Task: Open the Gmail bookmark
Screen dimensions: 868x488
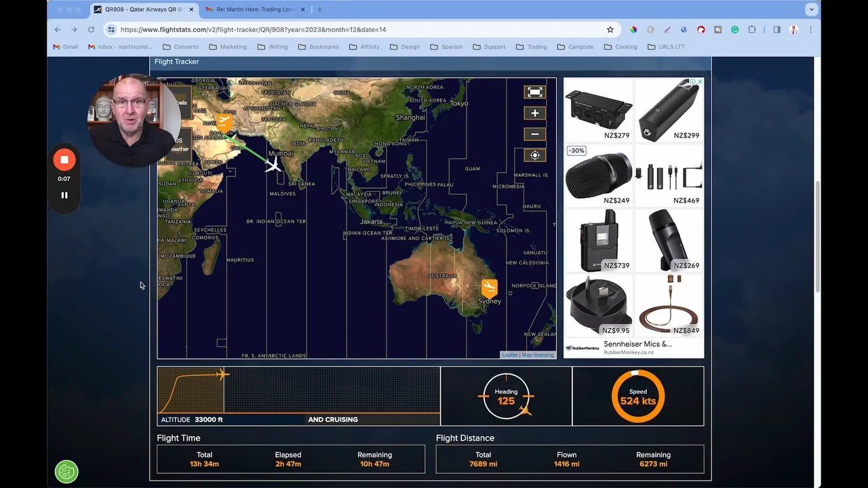Action: coord(66,47)
